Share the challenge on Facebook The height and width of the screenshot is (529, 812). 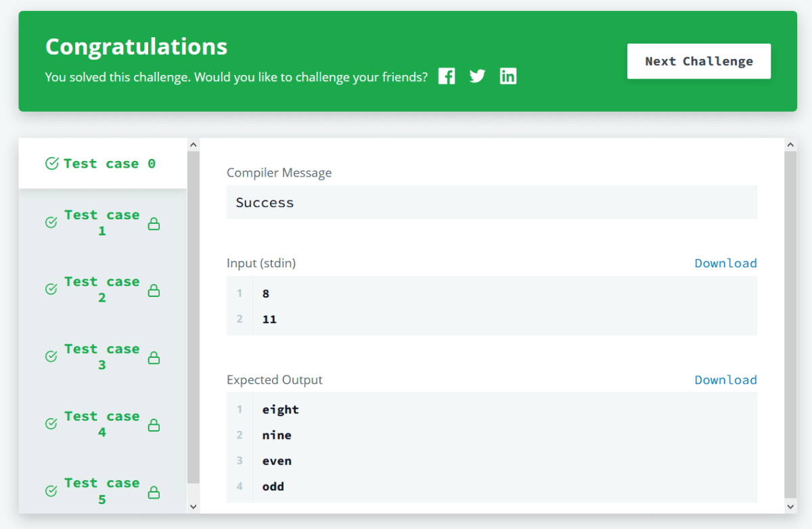pyautogui.click(x=446, y=76)
